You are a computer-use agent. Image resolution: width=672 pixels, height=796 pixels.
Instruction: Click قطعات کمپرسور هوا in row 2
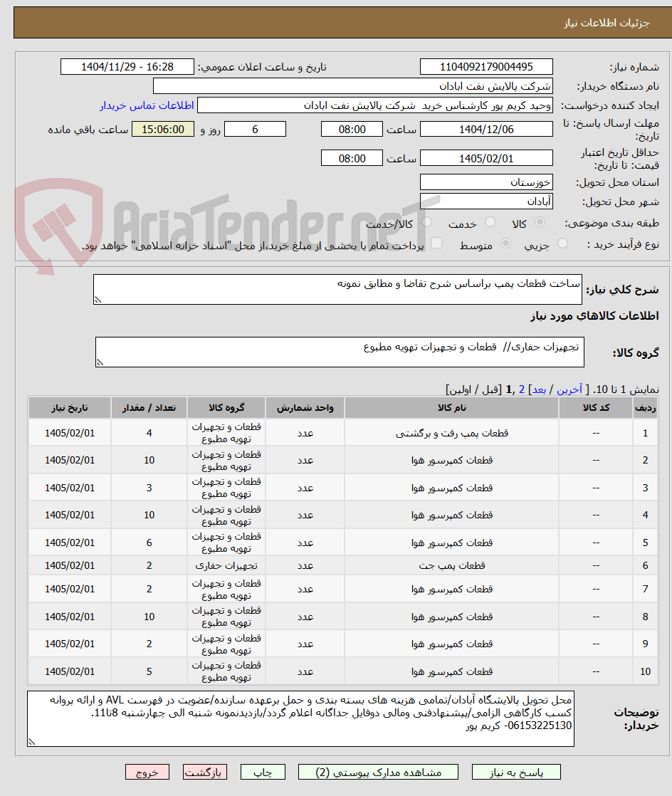[x=452, y=460]
